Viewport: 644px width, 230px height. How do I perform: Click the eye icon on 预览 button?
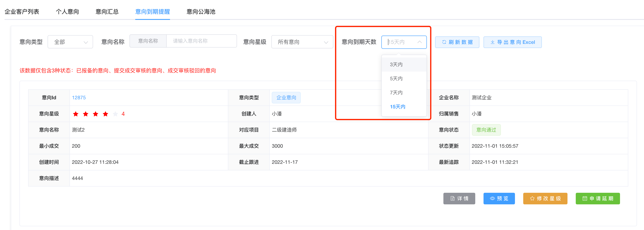(492, 199)
